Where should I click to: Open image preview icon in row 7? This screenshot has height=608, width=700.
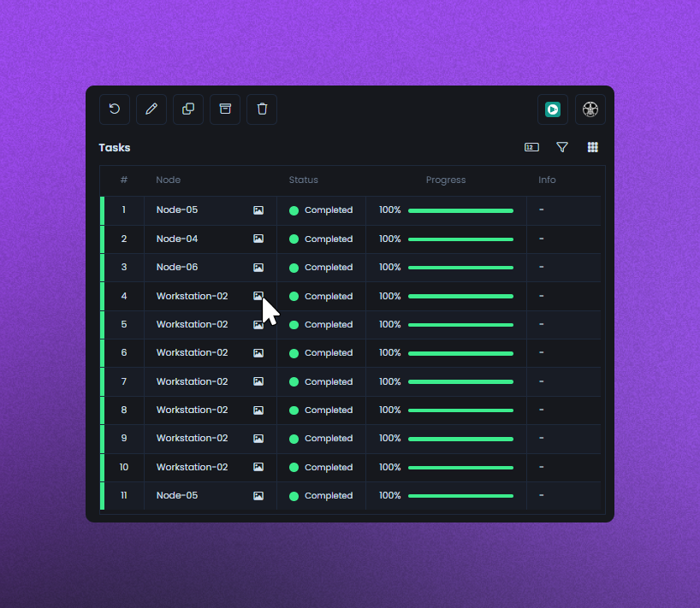click(258, 381)
